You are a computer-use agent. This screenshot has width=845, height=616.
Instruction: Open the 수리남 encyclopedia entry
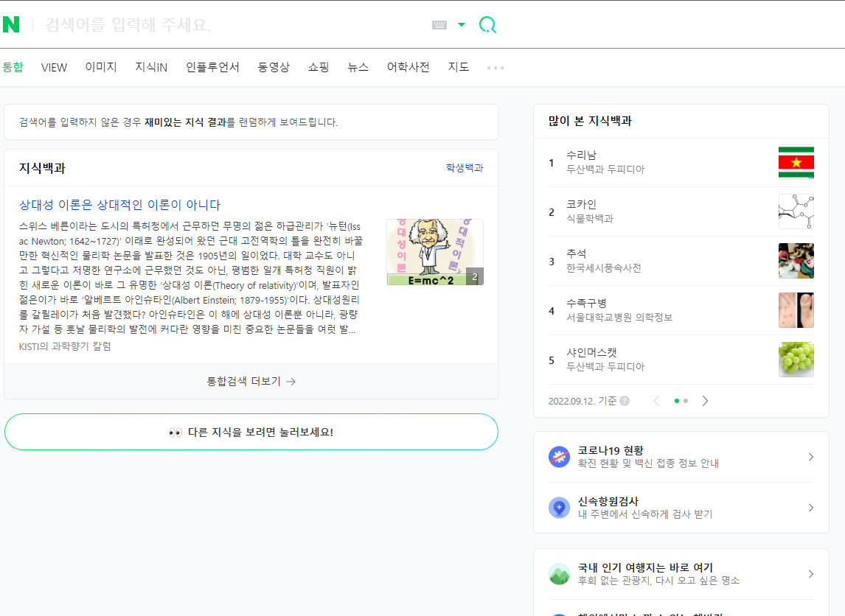[x=581, y=155]
